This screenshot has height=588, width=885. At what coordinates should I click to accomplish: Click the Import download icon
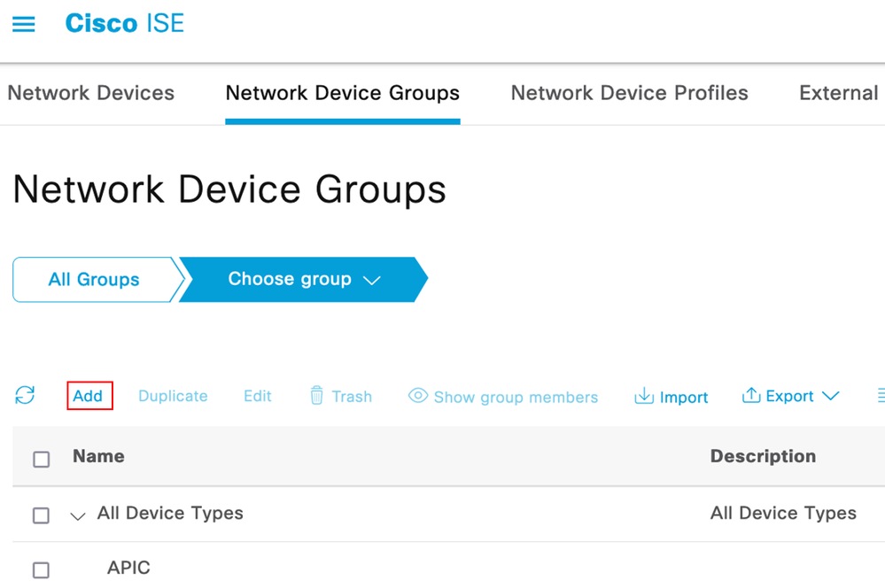click(644, 396)
